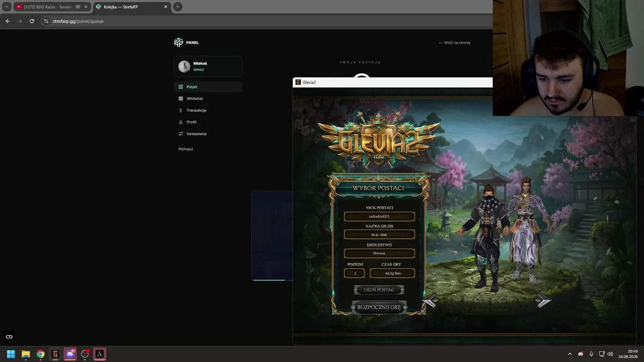
Task: Click the Profil person icon in sidebar
Action: click(x=181, y=122)
